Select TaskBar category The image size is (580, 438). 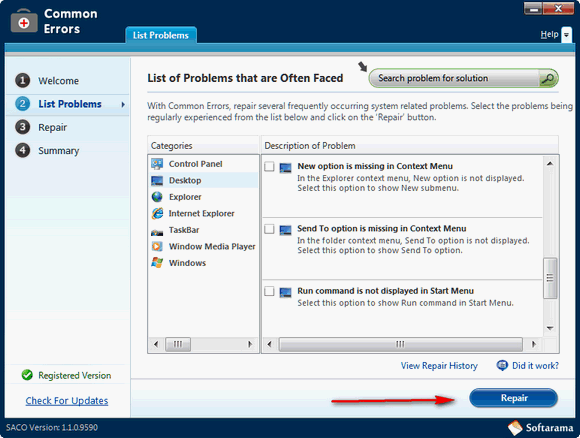point(203,230)
